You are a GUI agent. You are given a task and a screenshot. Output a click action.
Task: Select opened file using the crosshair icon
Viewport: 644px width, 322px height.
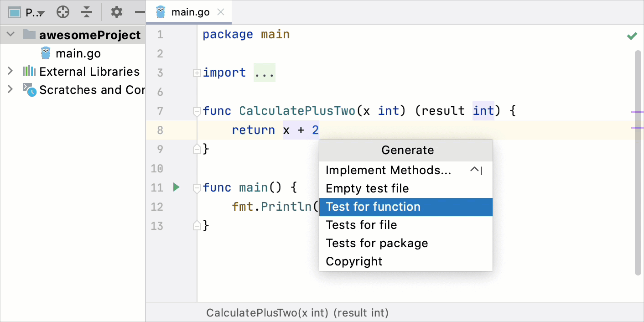pos(63,12)
